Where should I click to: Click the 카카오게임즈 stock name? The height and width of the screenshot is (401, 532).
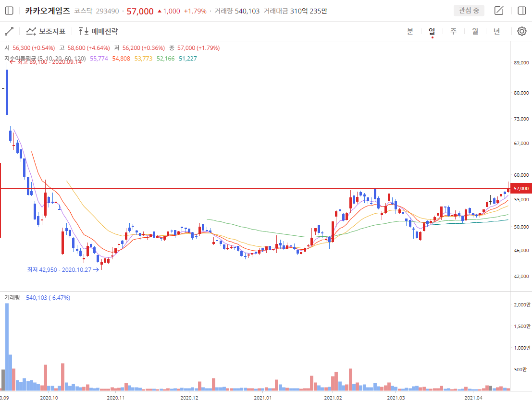[48, 11]
